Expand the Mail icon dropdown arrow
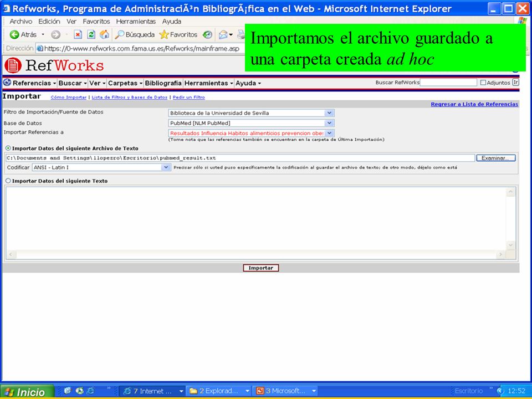Image resolution: width=532 pixels, height=399 pixels. (231, 34)
